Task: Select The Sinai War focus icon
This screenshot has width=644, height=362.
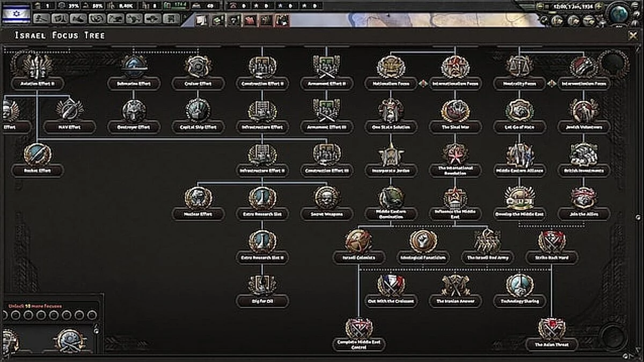Action: pyautogui.click(x=455, y=110)
